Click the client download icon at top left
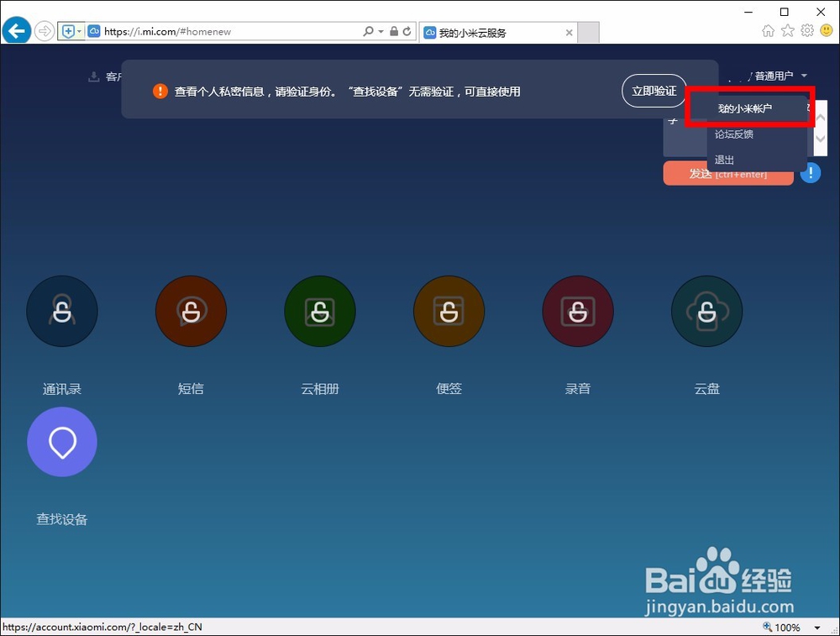 tap(94, 76)
